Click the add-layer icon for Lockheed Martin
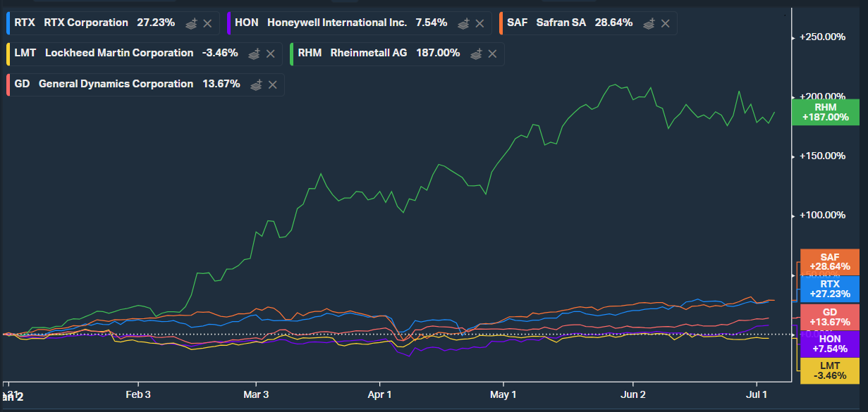This screenshot has height=412, width=868. [255, 53]
